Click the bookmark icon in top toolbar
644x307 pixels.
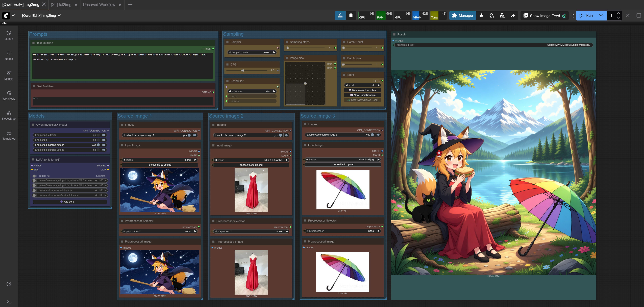click(351, 15)
